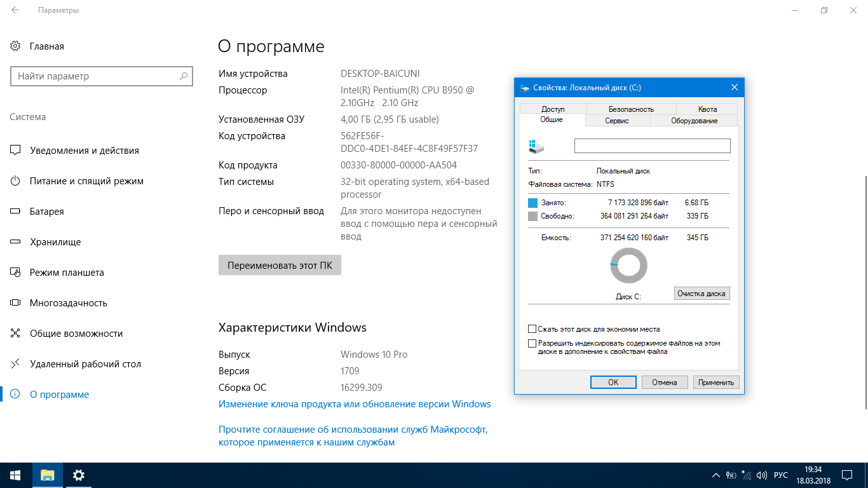Screen dimensions: 868x488
Task: Click the product code 00330-80000-00000-AA504
Action: tap(399, 165)
